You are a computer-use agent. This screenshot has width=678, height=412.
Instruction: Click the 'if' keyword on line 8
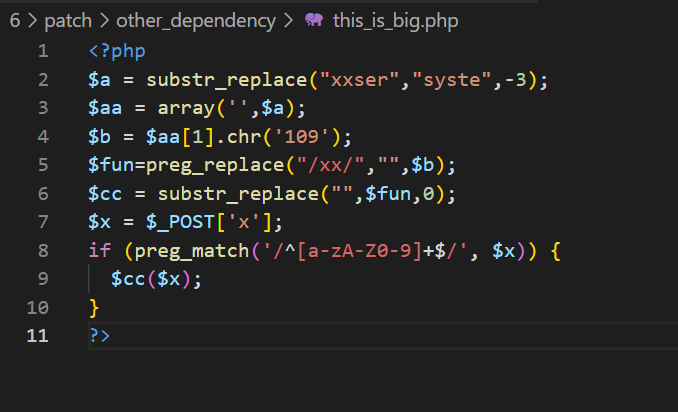click(99, 251)
